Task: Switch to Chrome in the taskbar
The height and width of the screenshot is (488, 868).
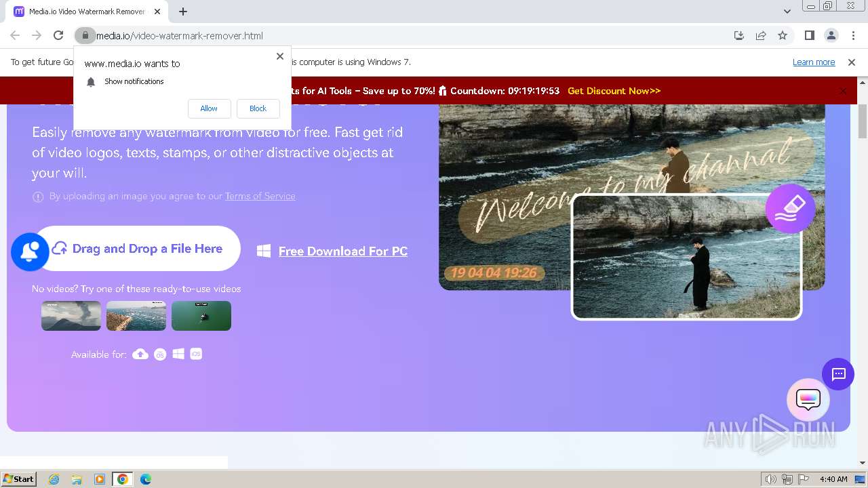Action: [123, 479]
